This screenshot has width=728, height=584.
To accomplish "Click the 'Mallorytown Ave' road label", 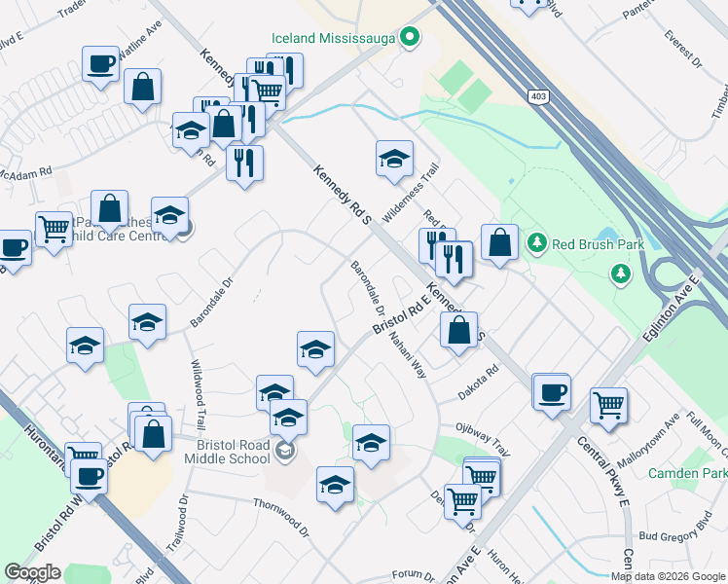I will click(x=648, y=441).
